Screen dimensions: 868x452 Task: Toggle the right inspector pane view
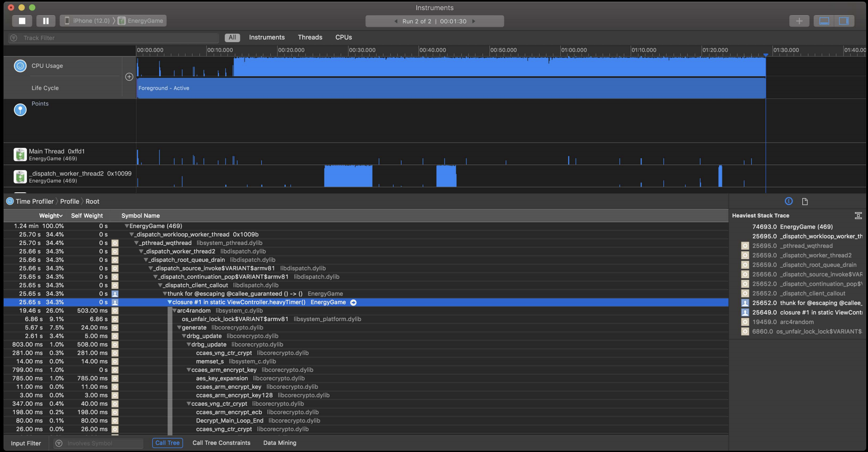[844, 21]
